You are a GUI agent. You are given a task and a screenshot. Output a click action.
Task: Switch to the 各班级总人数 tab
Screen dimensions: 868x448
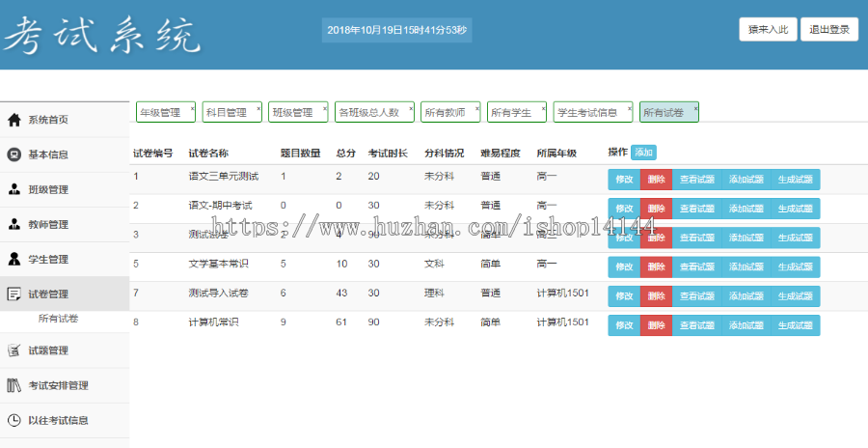368,113
